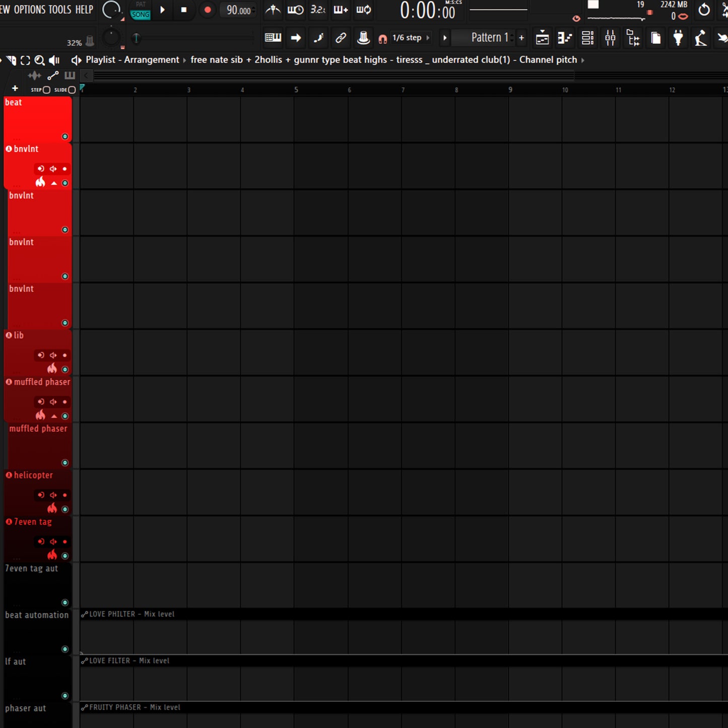Show audio clips waveform filter icon
Image resolution: width=728 pixels, height=728 pixels.
tap(34, 76)
